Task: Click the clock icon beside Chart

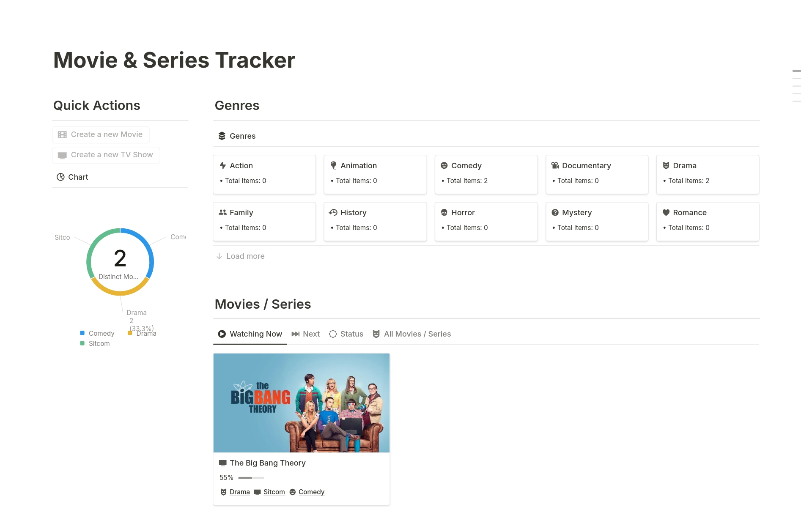Action: (60, 177)
